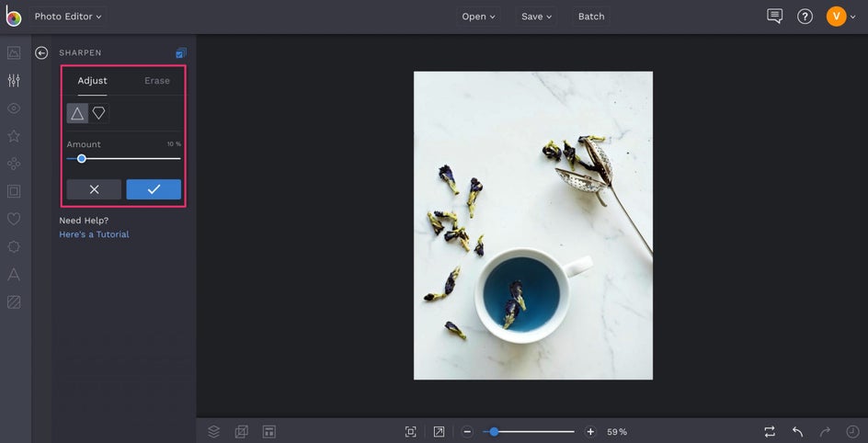Open the Overlays heart icon in sidebar

pyautogui.click(x=14, y=219)
